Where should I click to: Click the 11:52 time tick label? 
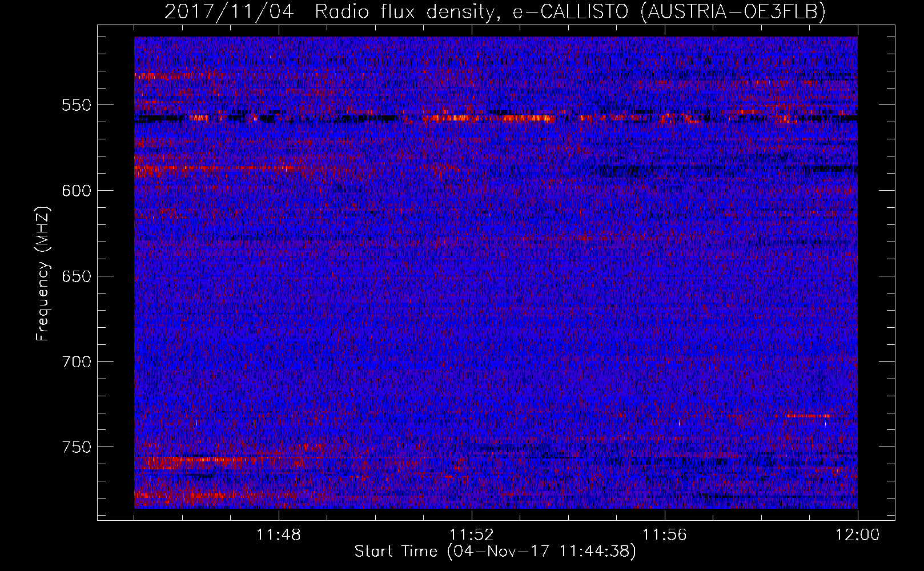(x=472, y=535)
